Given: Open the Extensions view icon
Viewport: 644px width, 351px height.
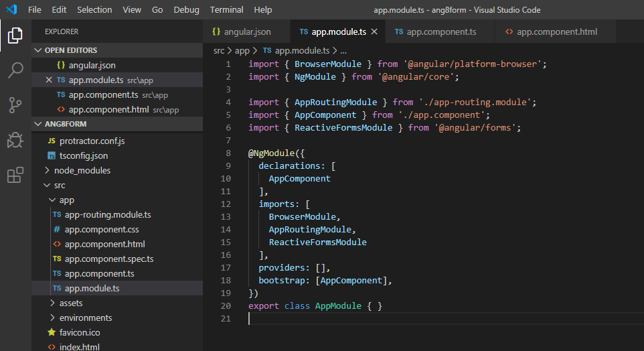Looking at the screenshot, I should click(x=15, y=175).
